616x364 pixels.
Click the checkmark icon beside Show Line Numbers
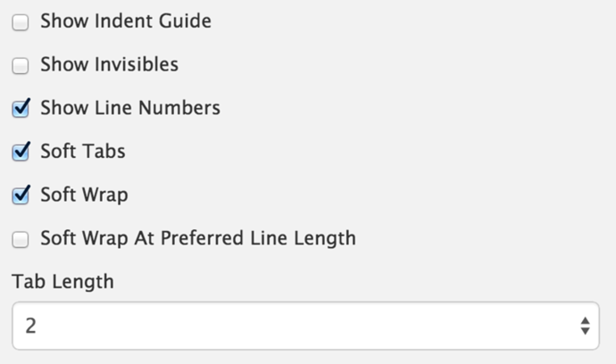pyautogui.click(x=21, y=109)
